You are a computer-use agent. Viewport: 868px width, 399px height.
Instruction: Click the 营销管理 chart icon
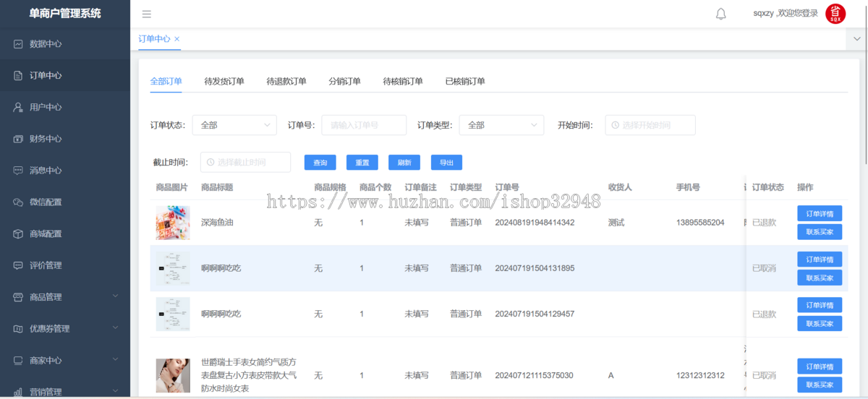(x=18, y=392)
